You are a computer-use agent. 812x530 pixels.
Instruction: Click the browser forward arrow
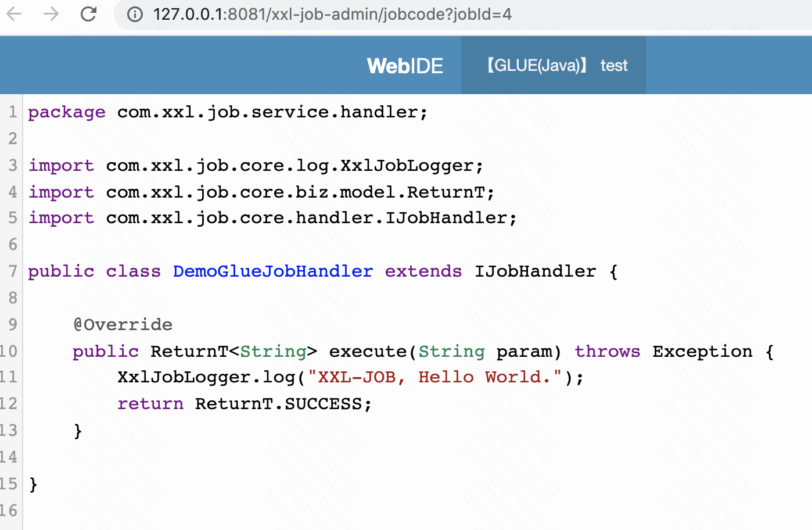[x=51, y=14]
